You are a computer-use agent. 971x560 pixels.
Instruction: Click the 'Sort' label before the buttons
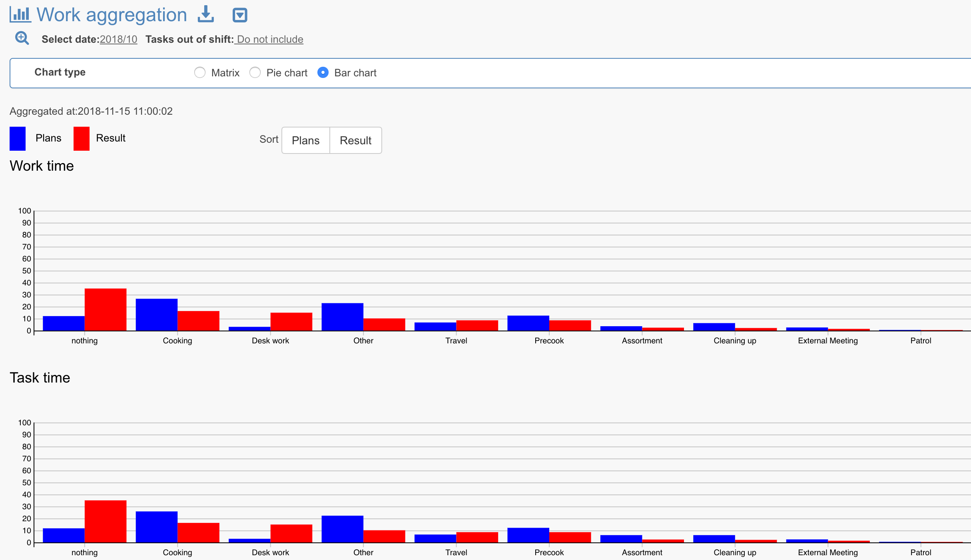pos(269,139)
